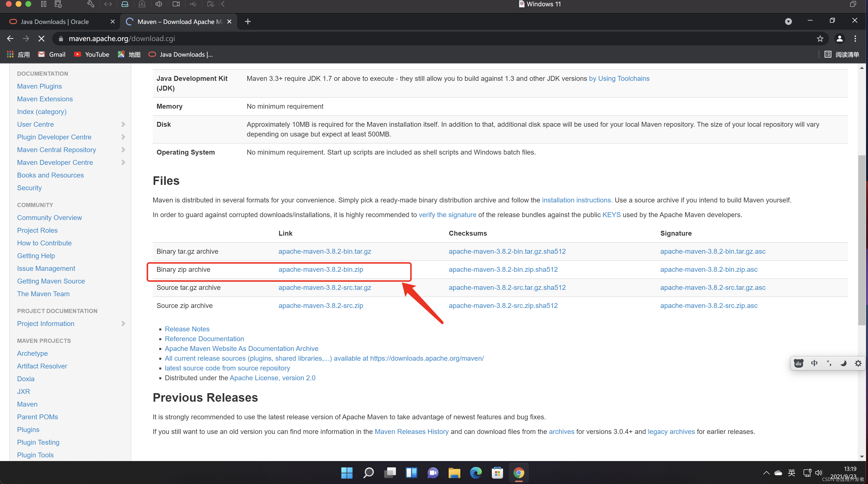868x484 pixels.
Task: Open the Gmail bookmark
Action: point(52,54)
